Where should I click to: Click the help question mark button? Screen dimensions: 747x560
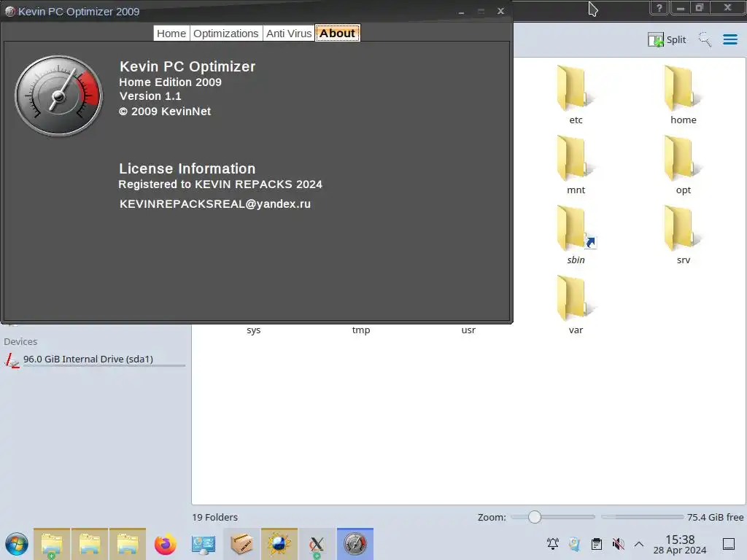659,7
